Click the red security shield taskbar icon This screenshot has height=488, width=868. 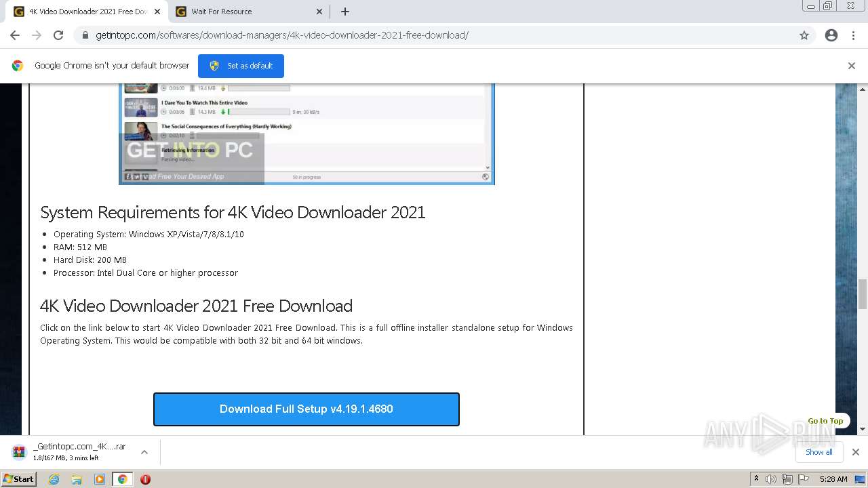(x=145, y=479)
